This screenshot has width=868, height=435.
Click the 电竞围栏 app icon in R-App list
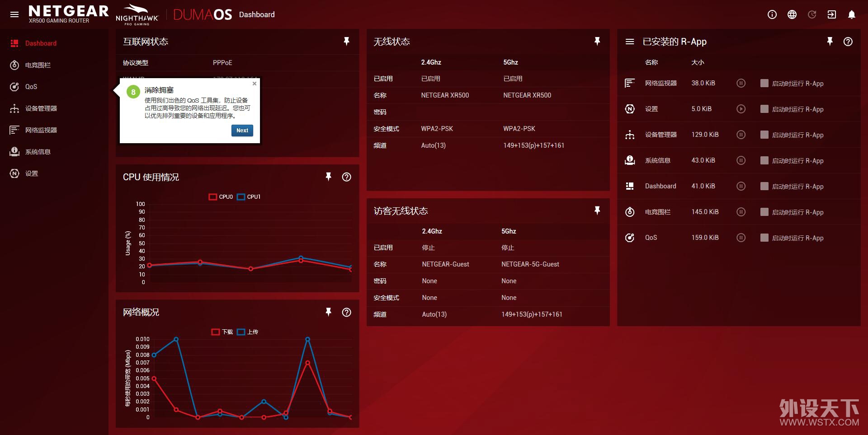click(630, 212)
